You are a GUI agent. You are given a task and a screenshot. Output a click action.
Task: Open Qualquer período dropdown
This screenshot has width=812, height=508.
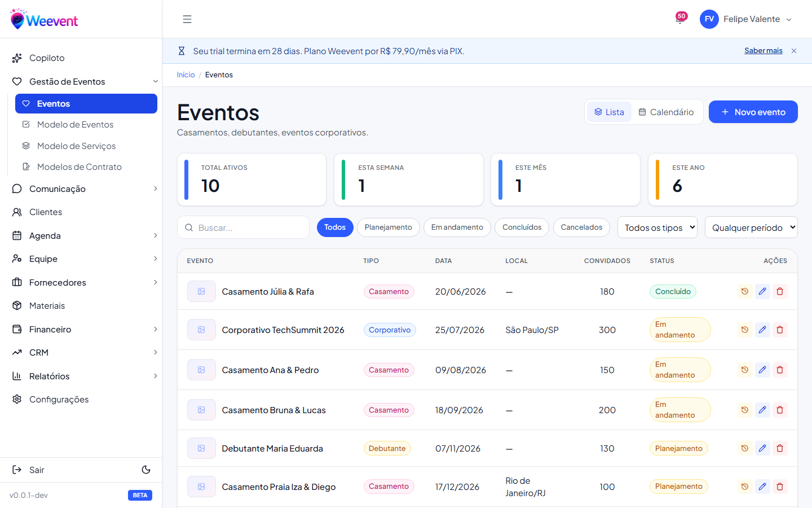point(751,227)
